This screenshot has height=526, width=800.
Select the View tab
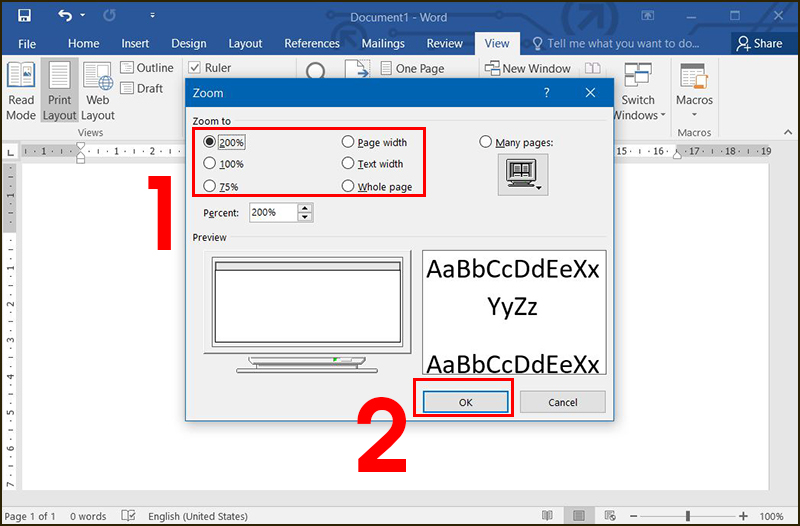497,43
